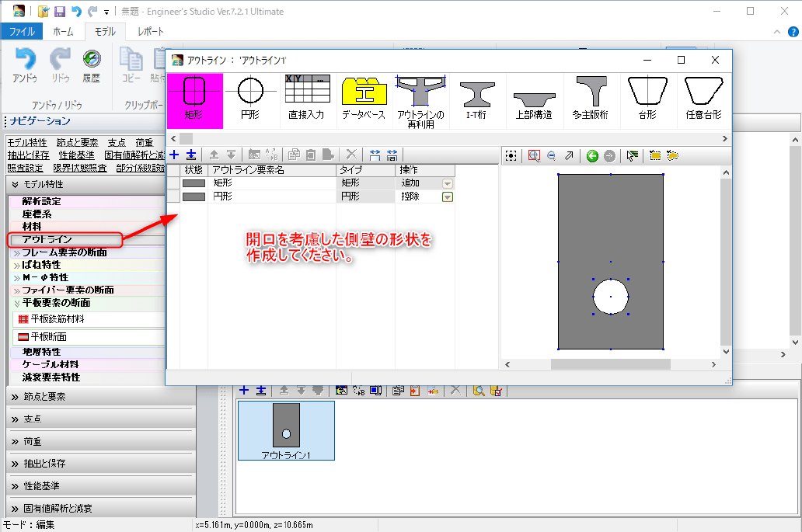Viewport: 802px width, 532px height.
Task: Expand the 支点 accordion section
Action: point(101,419)
